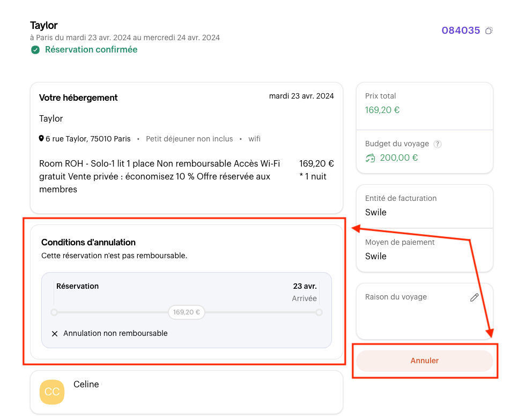Viewport: 518px width, 420px height.
Task: Copy the booking reference 084035
Action: pyautogui.click(x=489, y=31)
